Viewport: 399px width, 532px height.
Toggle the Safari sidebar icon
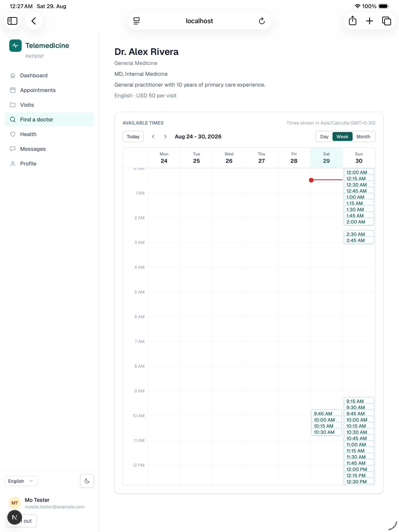12,21
